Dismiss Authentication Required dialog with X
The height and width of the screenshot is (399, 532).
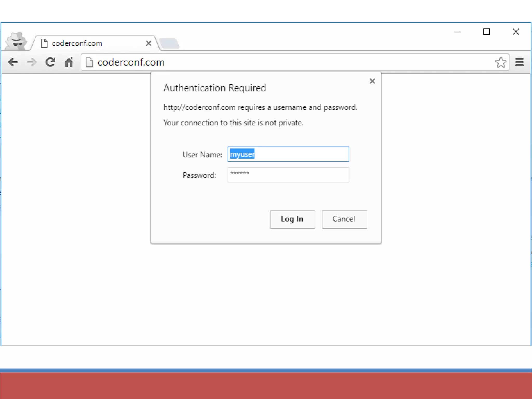pyautogui.click(x=372, y=81)
